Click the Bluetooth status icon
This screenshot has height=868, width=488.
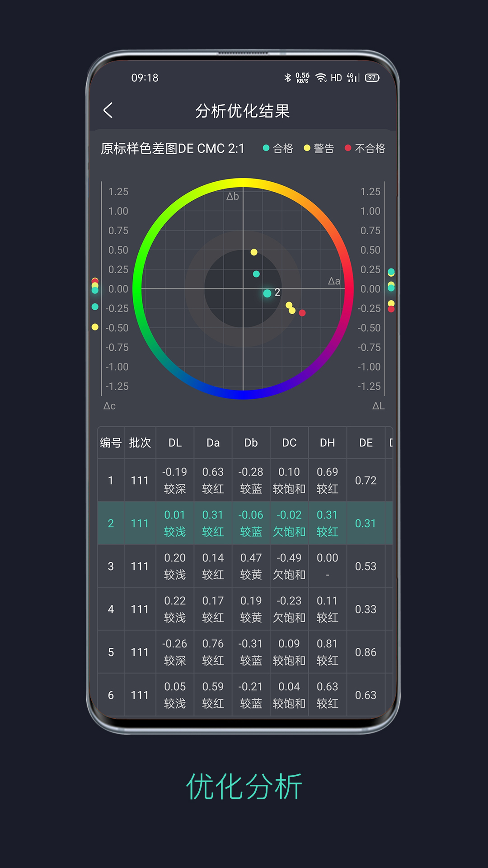287,78
